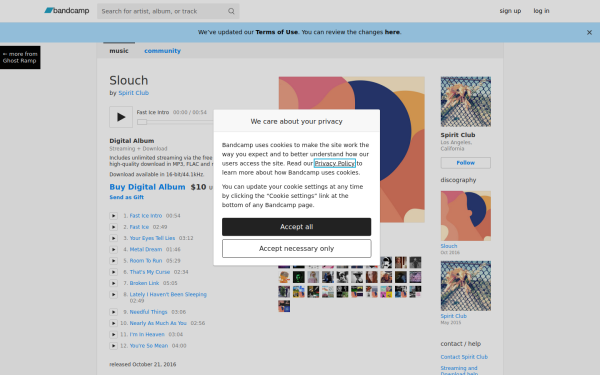This screenshot has height=375, width=600.
Task: Choose Accept necessary only
Action: [x=296, y=249]
